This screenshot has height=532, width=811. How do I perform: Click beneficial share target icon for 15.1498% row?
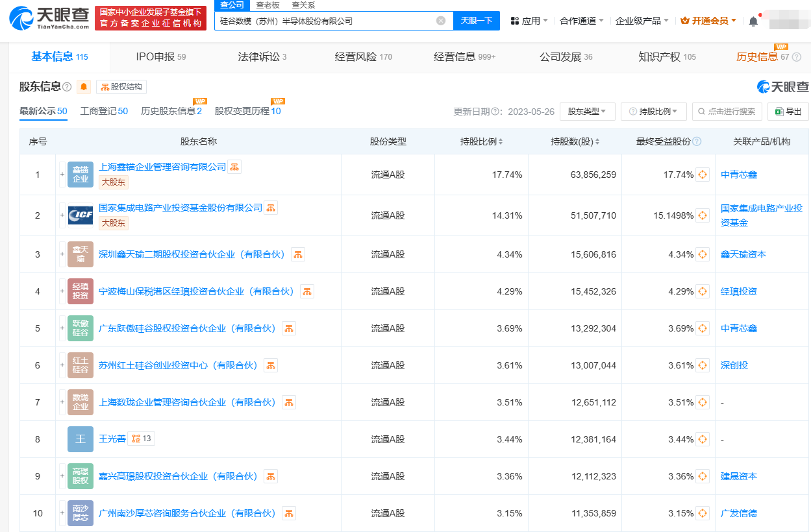click(x=703, y=215)
